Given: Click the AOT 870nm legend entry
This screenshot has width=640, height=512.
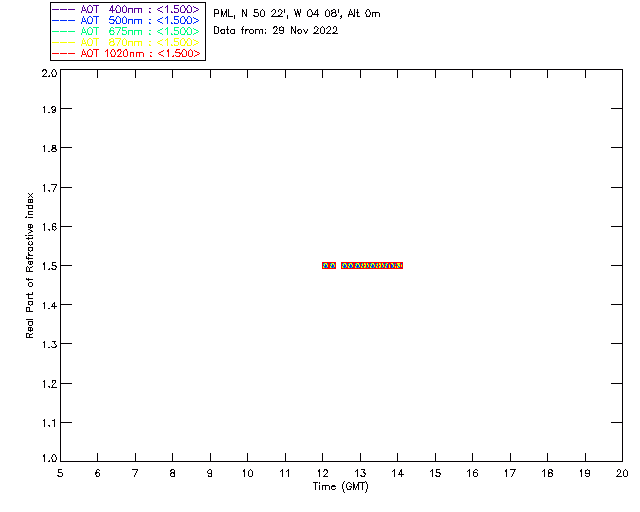Looking at the screenshot, I should click(126, 42).
